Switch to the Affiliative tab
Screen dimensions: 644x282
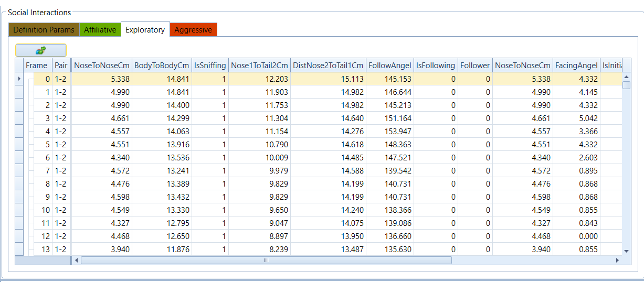click(100, 30)
